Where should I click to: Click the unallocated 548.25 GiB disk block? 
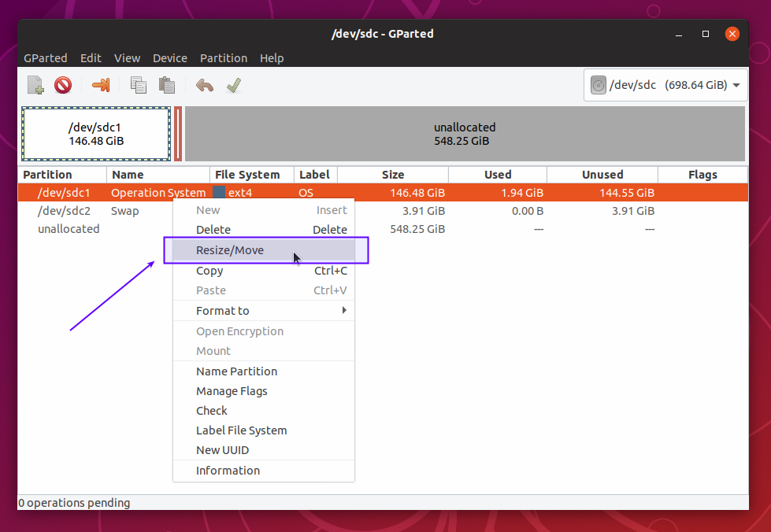pos(465,134)
